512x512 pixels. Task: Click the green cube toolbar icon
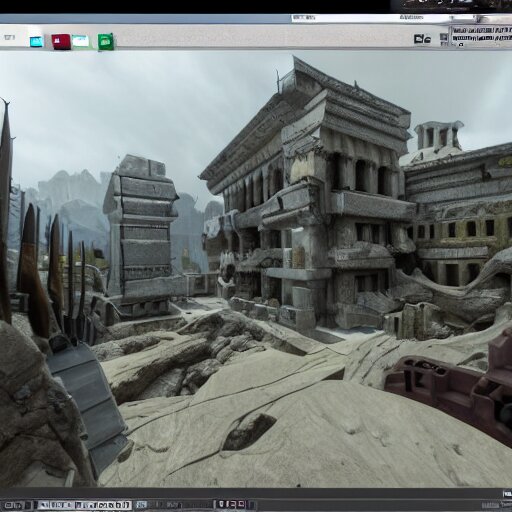pos(106,42)
